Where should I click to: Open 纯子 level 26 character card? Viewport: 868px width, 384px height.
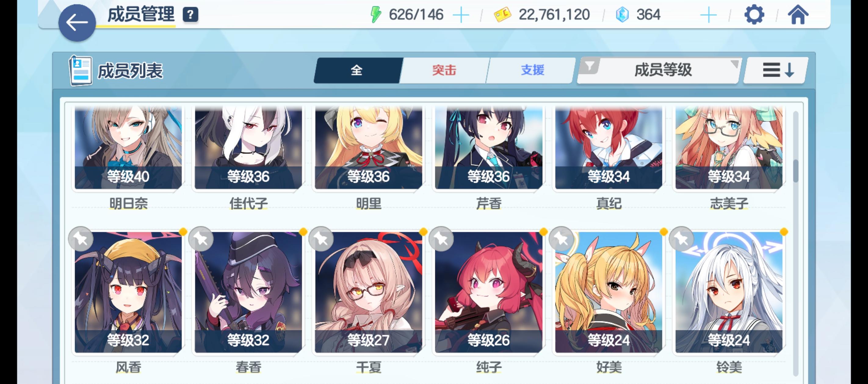[x=489, y=292]
